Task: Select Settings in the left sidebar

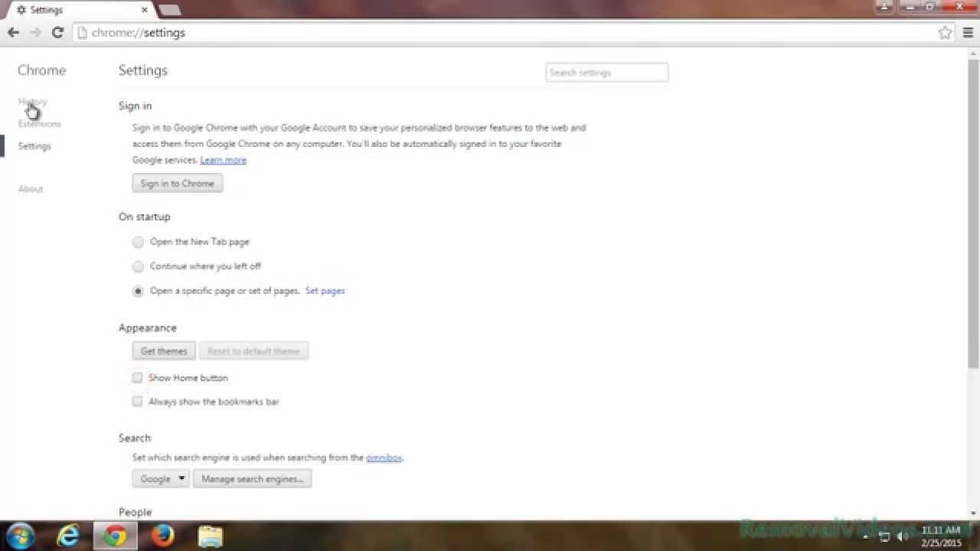Action: 34,145
